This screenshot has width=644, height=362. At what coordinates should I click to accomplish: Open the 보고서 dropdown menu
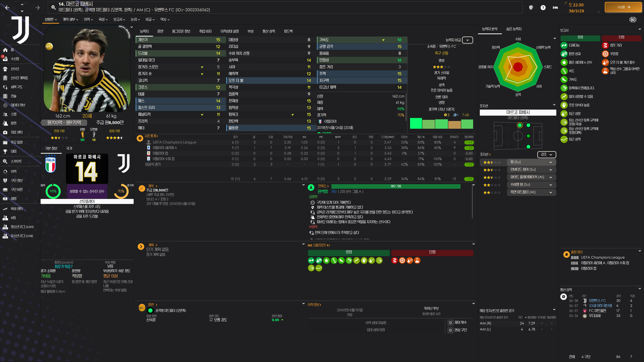(x=119, y=19)
